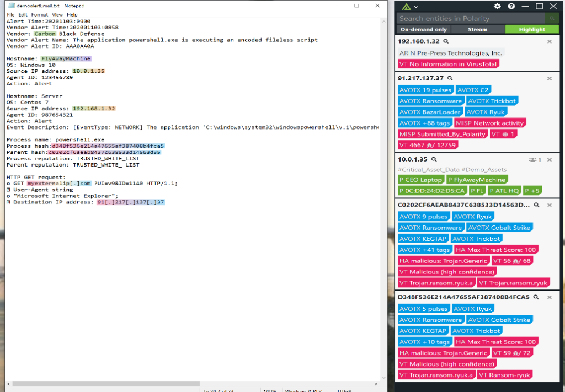Click the Polarity help question mark icon
Image resolution: width=565 pixels, height=392 pixels.
(511, 6)
